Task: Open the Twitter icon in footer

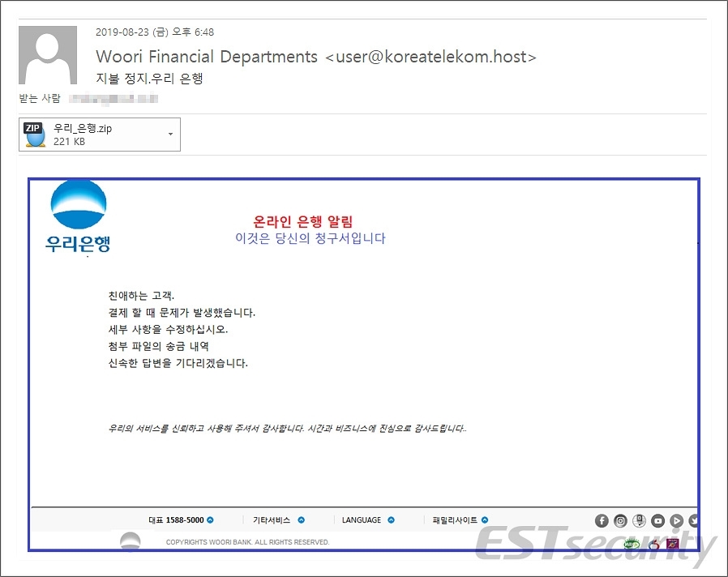Action: pos(693,521)
